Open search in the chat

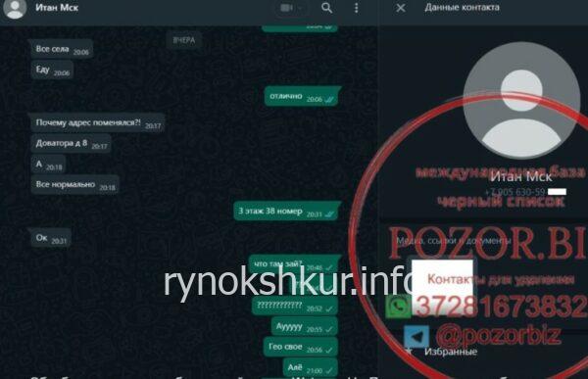click(x=326, y=8)
